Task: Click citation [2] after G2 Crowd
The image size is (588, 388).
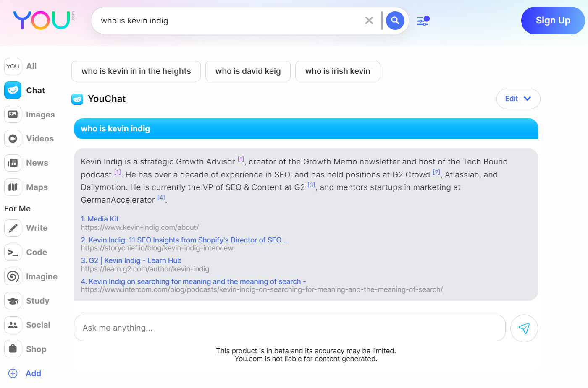Action: pyautogui.click(x=436, y=172)
